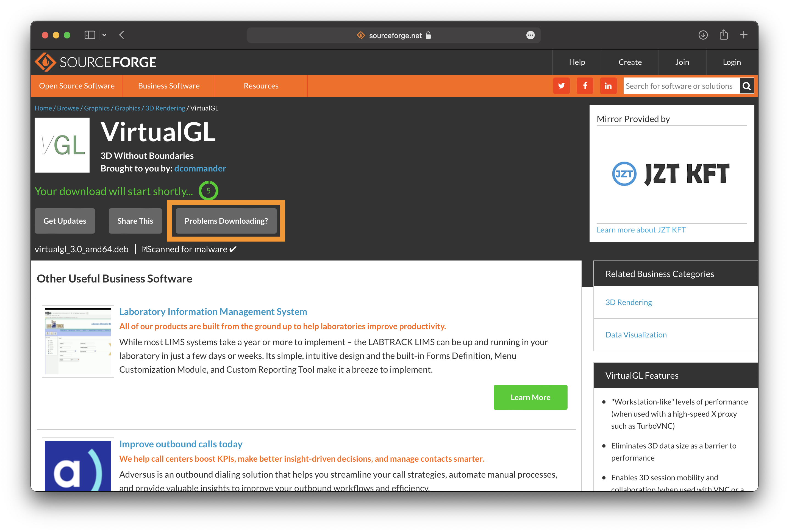This screenshot has width=789, height=532.
Task: Click the SourceForge logo
Action: (95, 62)
